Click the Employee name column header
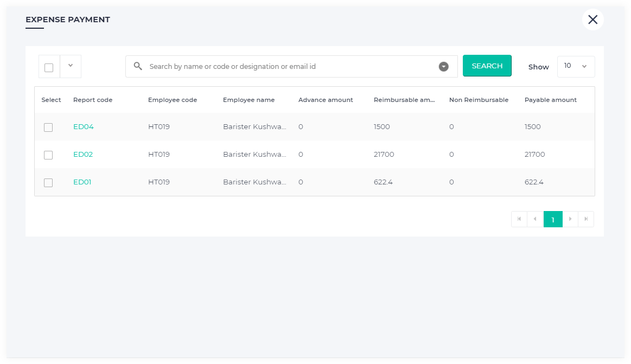The height and width of the screenshot is (364, 631). tap(248, 100)
